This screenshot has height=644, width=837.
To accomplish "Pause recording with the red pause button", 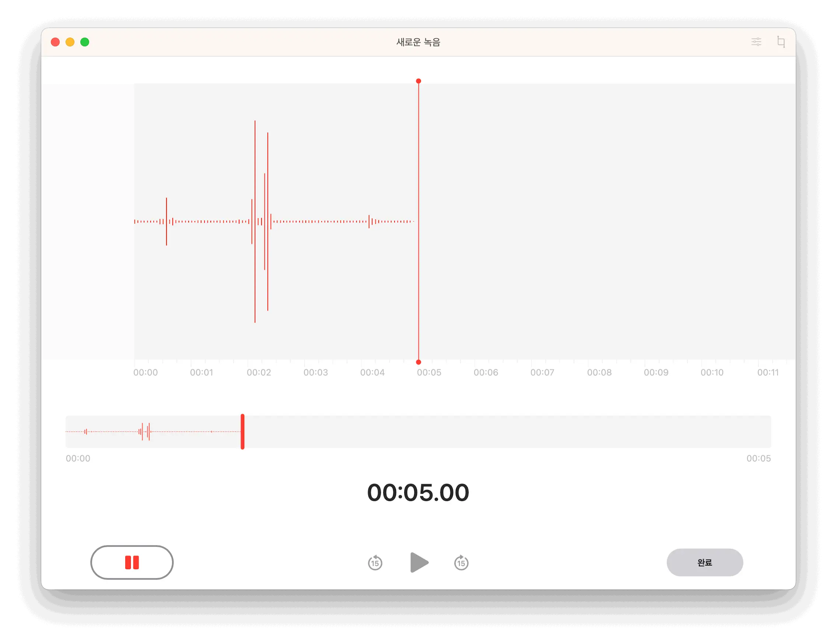I will 132,562.
